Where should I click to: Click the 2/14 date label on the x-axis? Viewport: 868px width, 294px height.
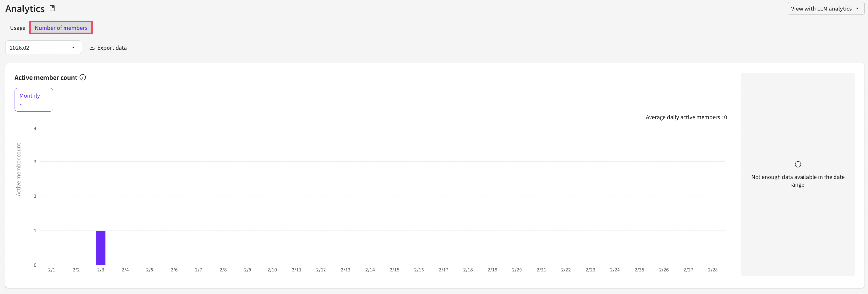pyautogui.click(x=370, y=270)
